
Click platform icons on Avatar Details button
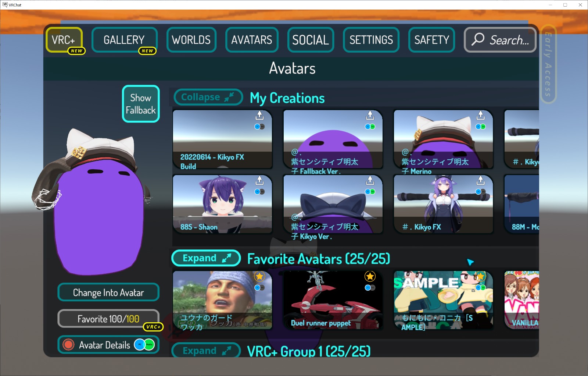click(x=144, y=345)
